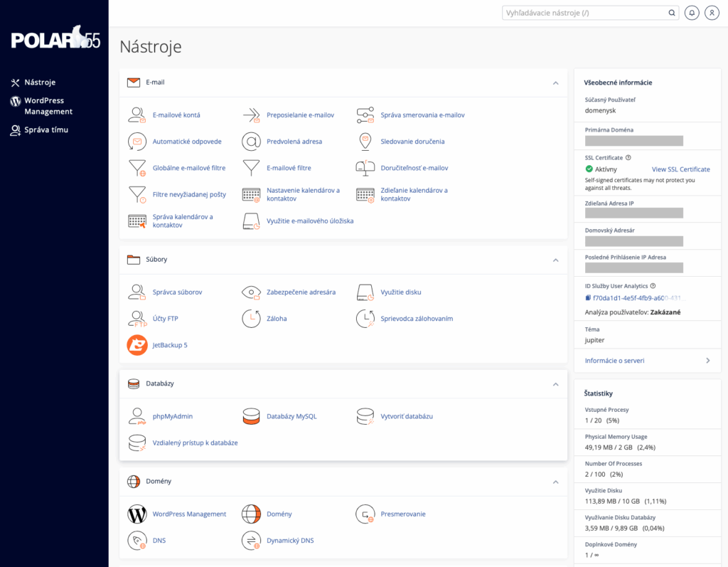Open the notifications bell icon
Screen dimensions: 728x567
[692, 13]
